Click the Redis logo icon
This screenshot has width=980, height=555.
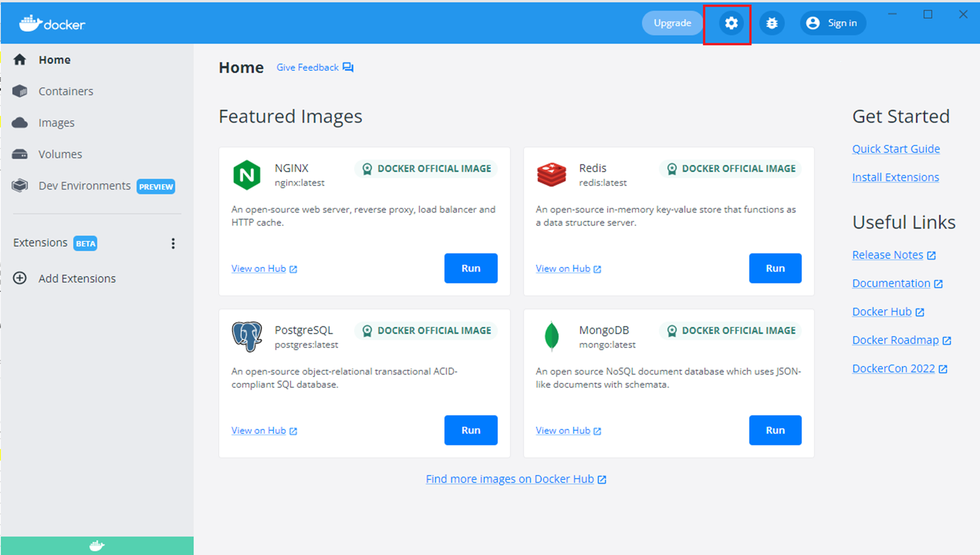tap(552, 175)
